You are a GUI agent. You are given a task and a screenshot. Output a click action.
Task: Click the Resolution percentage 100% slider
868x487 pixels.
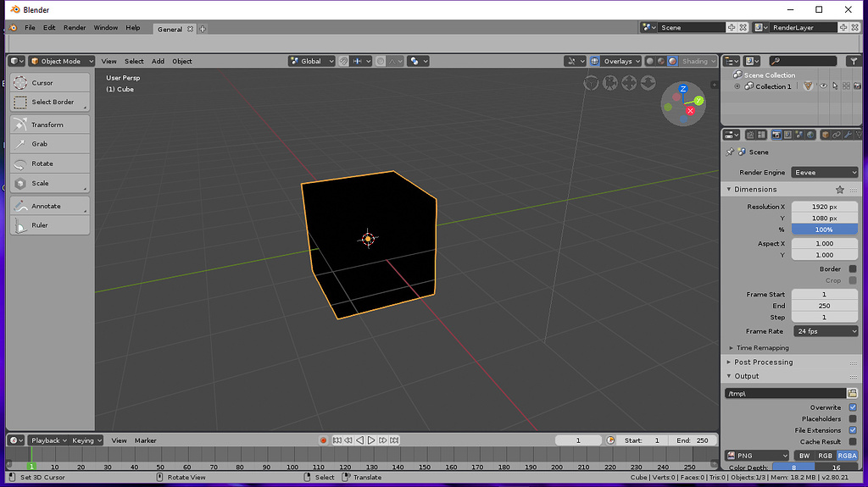824,230
